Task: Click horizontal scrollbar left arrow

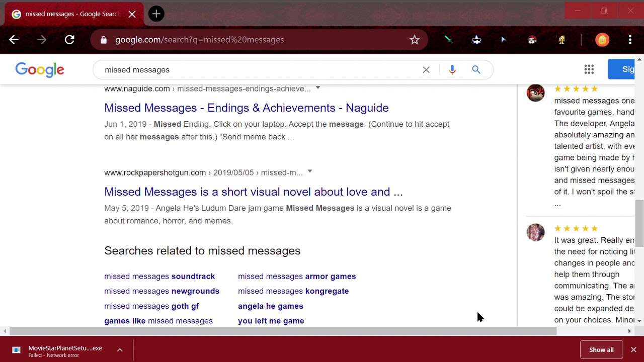Action: click(5, 331)
